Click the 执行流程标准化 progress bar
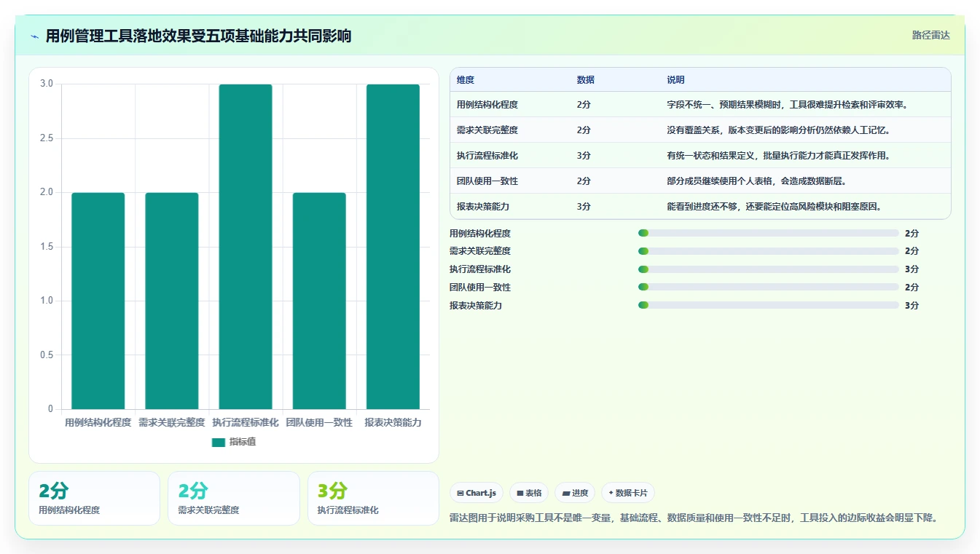 click(x=769, y=269)
